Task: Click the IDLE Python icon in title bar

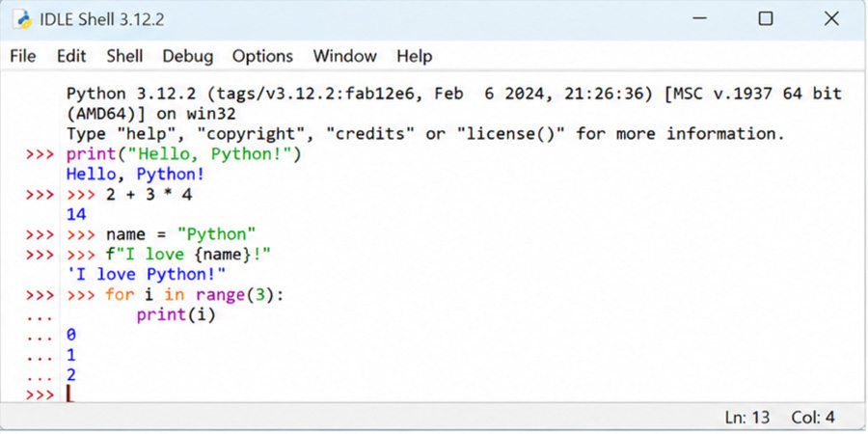Action: pos(23,20)
